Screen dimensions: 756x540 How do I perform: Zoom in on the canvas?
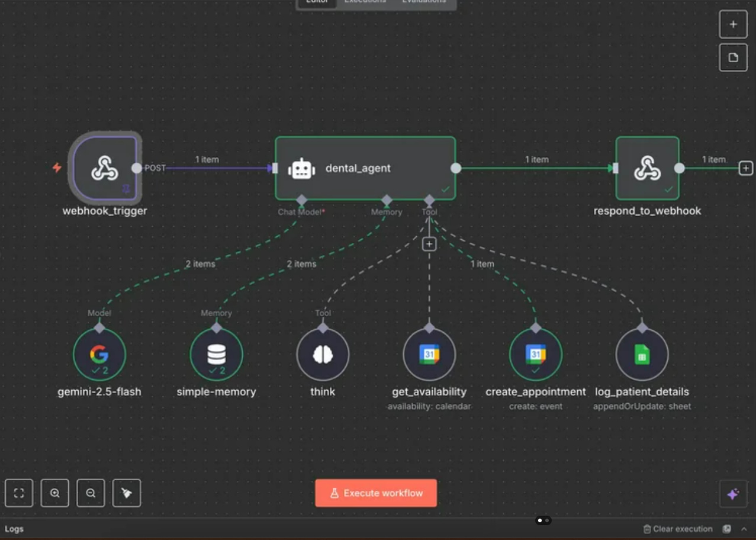pos(55,493)
